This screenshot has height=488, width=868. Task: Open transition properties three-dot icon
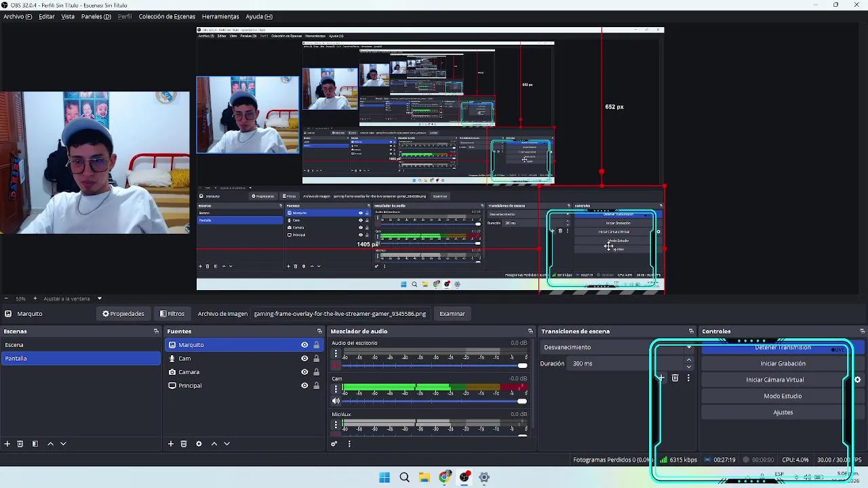pyautogui.click(x=688, y=378)
